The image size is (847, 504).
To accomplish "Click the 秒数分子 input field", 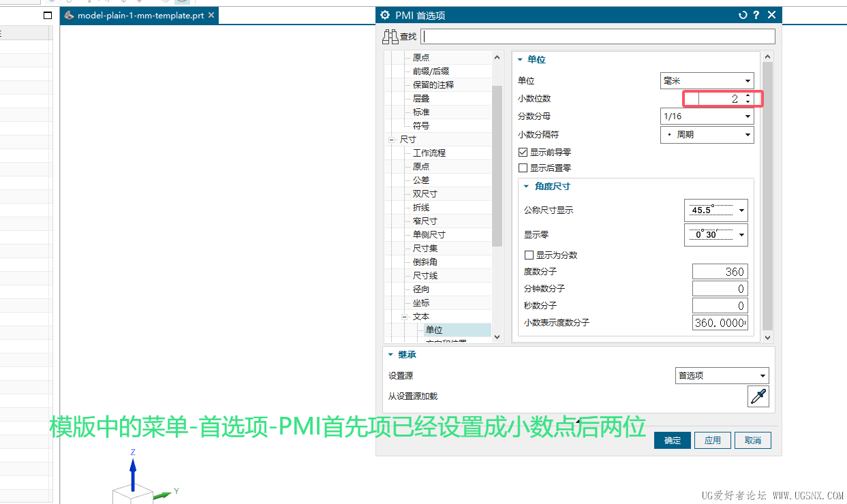I will pyautogui.click(x=720, y=306).
